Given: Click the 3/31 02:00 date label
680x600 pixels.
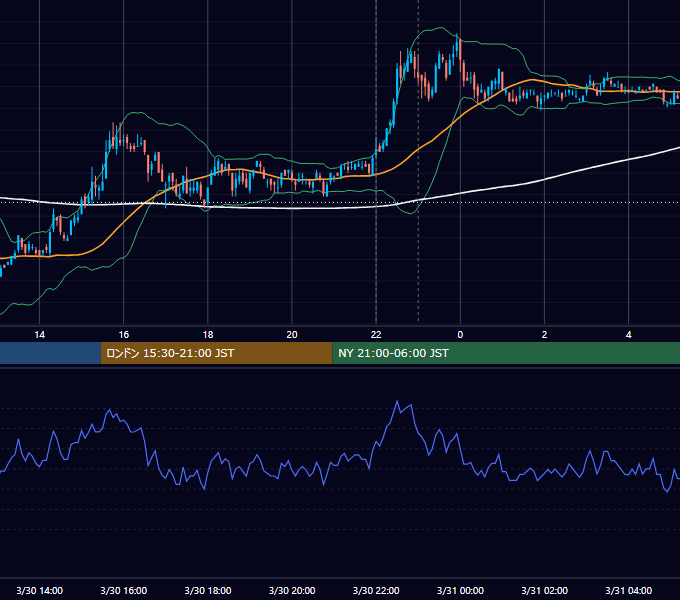Looking at the screenshot, I should click(x=544, y=590).
